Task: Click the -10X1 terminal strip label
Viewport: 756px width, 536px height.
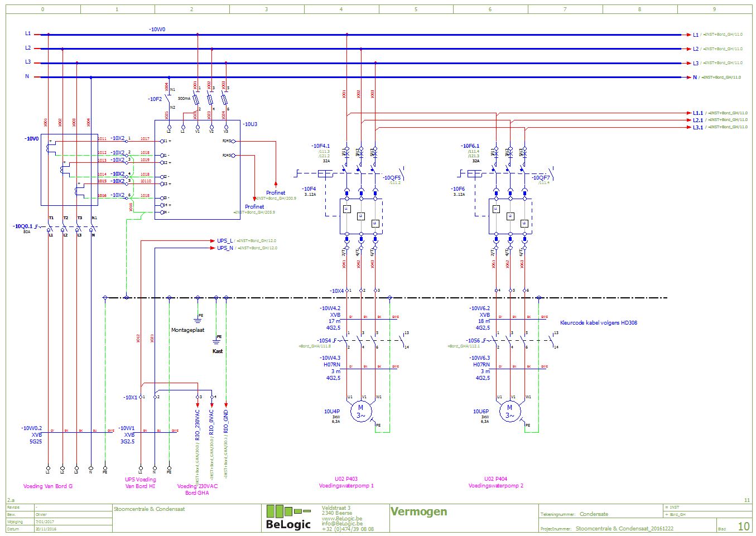Action: [130, 398]
